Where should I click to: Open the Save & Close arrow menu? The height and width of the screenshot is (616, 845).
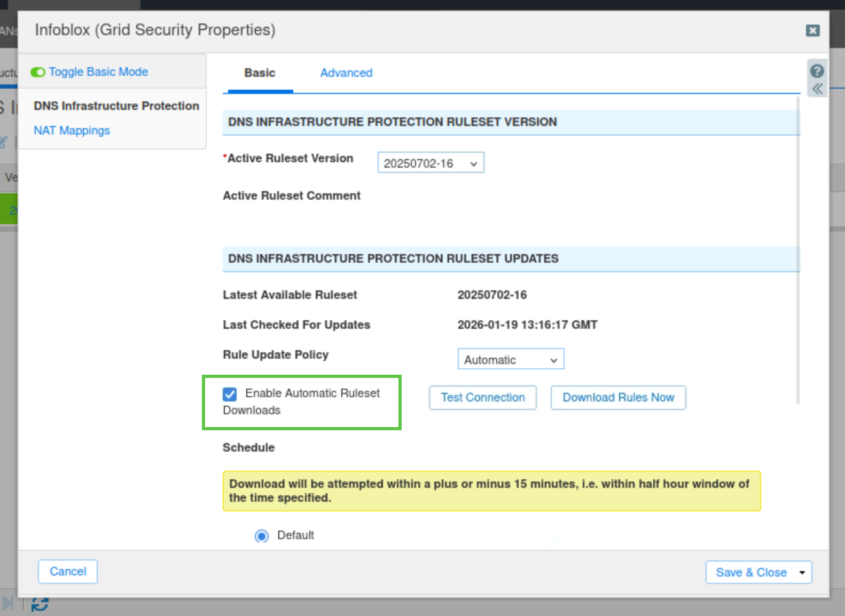(802, 572)
